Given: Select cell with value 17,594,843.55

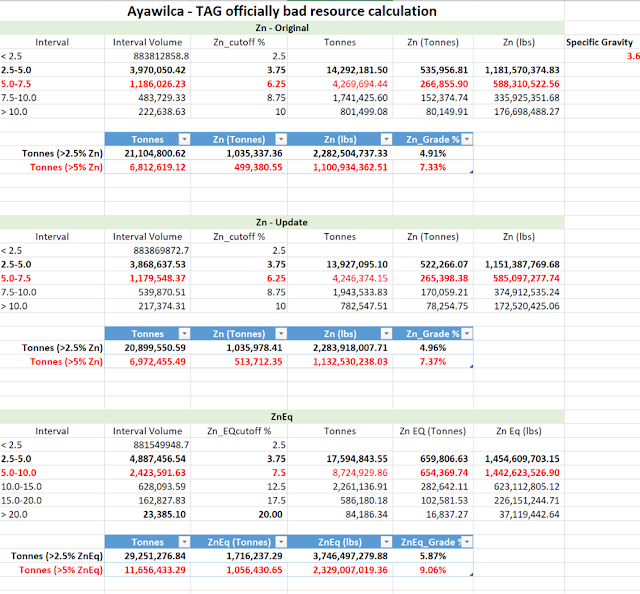Looking at the screenshot, I should click(340, 458).
